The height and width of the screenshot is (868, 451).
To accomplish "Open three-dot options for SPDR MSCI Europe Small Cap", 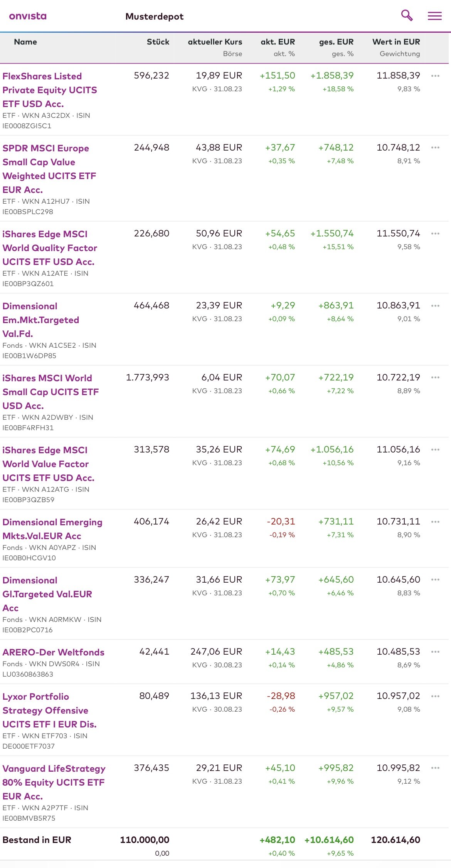I will click(x=435, y=148).
